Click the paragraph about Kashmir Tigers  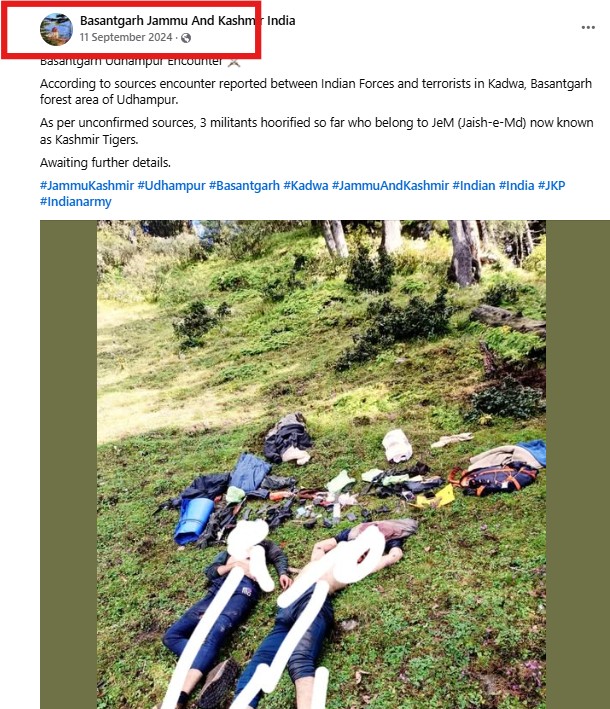(x=317, y=131)
